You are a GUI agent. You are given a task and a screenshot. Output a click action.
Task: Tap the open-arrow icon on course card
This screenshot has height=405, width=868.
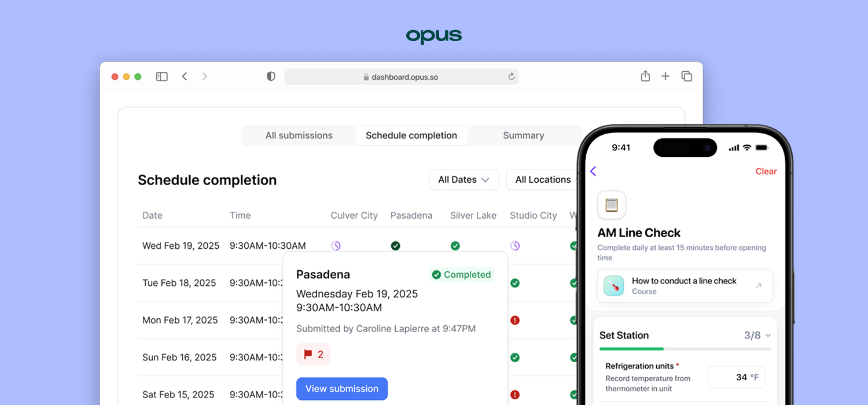click(x=759, y=286)
